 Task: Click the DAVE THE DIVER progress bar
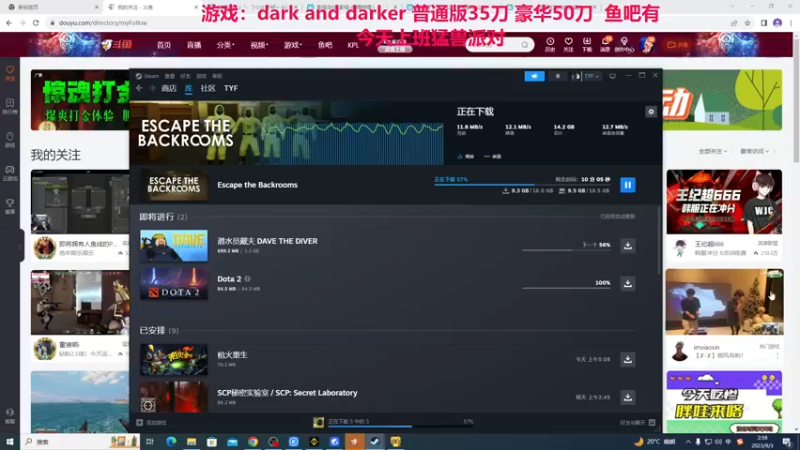[566, 250]
